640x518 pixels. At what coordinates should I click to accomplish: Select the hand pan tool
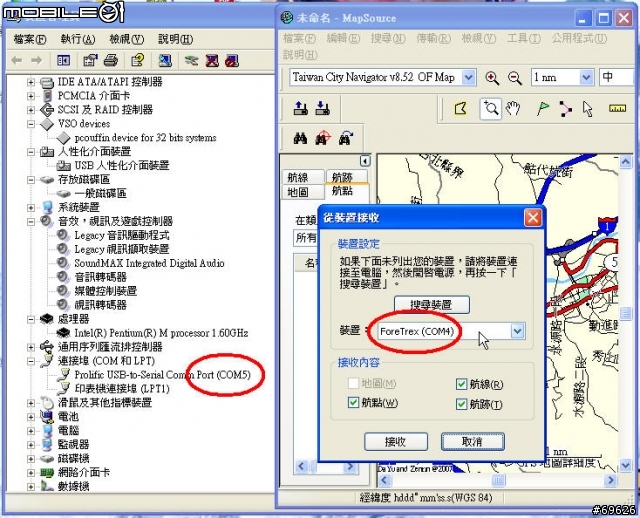513,109
